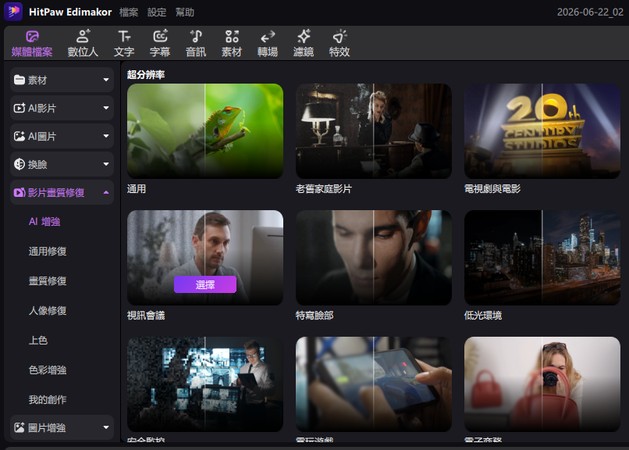629x450 pixels.
Task: Click the folder icon beside sidebar 素材
Action: (19, 80)
